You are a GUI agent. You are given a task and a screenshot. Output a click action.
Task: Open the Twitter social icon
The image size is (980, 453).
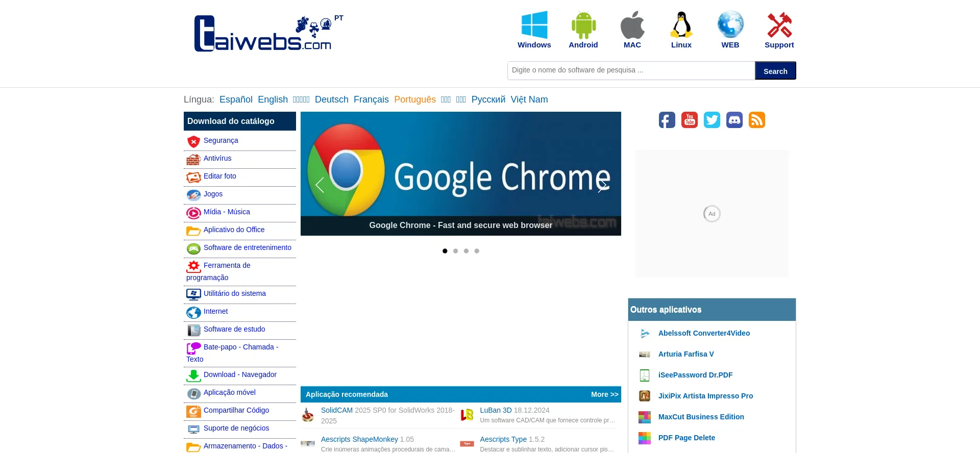click(712, 120)
